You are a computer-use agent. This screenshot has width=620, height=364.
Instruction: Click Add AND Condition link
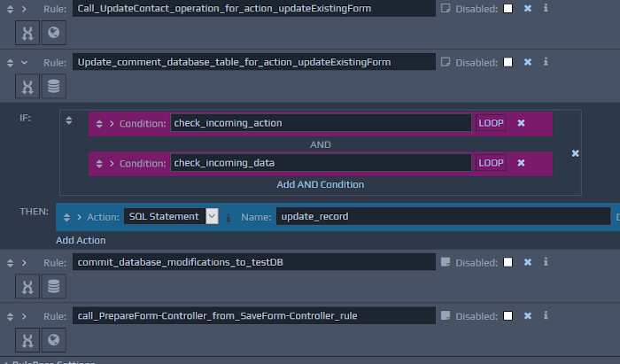point(321,184)
